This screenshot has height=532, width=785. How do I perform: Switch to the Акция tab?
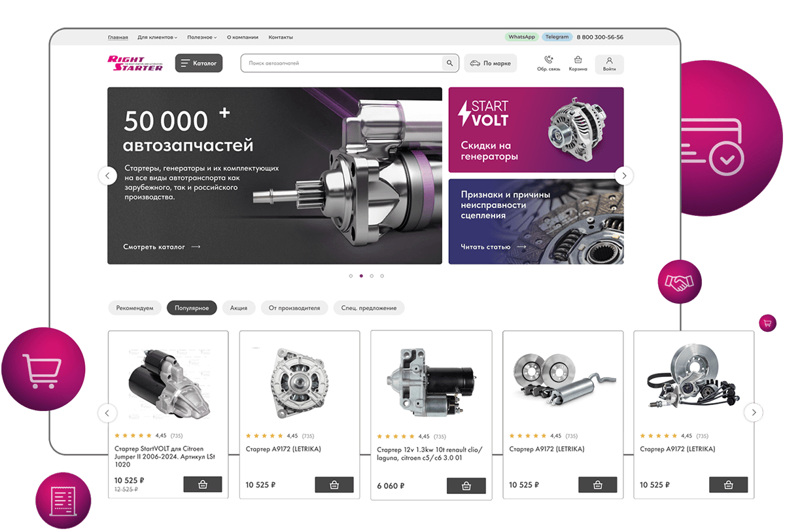[x=238, y=308]
